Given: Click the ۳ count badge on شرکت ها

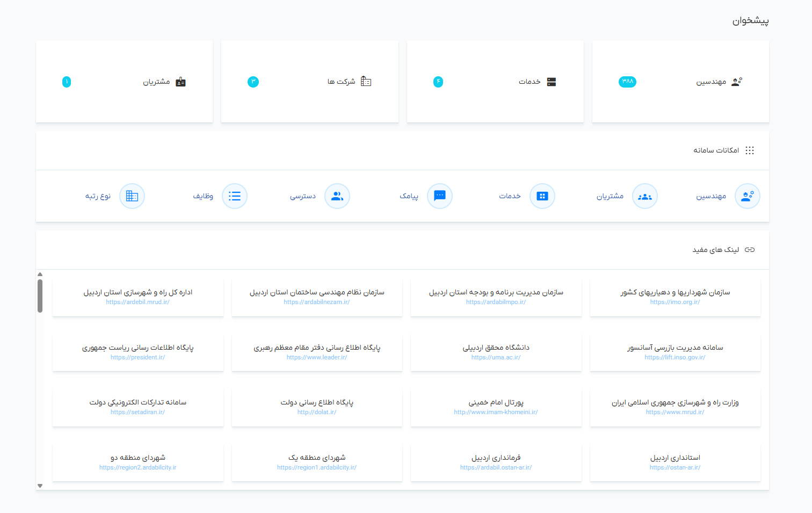Looking at the screenshot, I should [253, 82].
